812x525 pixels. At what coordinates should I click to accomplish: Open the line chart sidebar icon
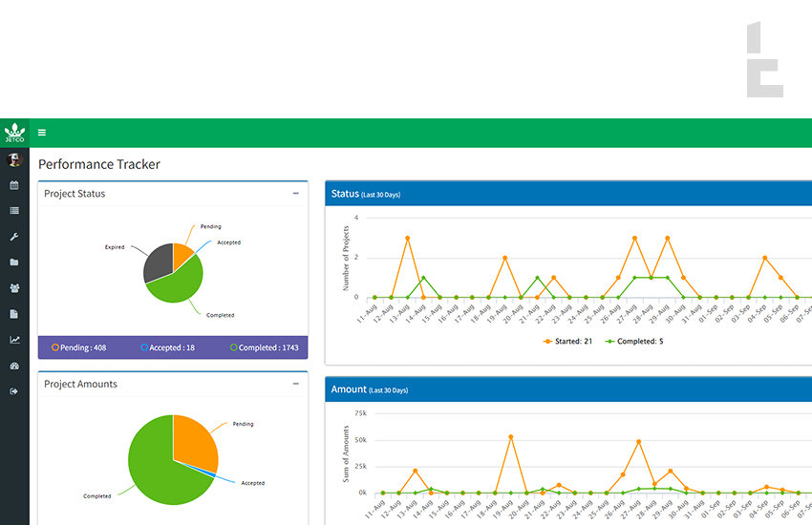pyautogui.click(x=14, y=340)
